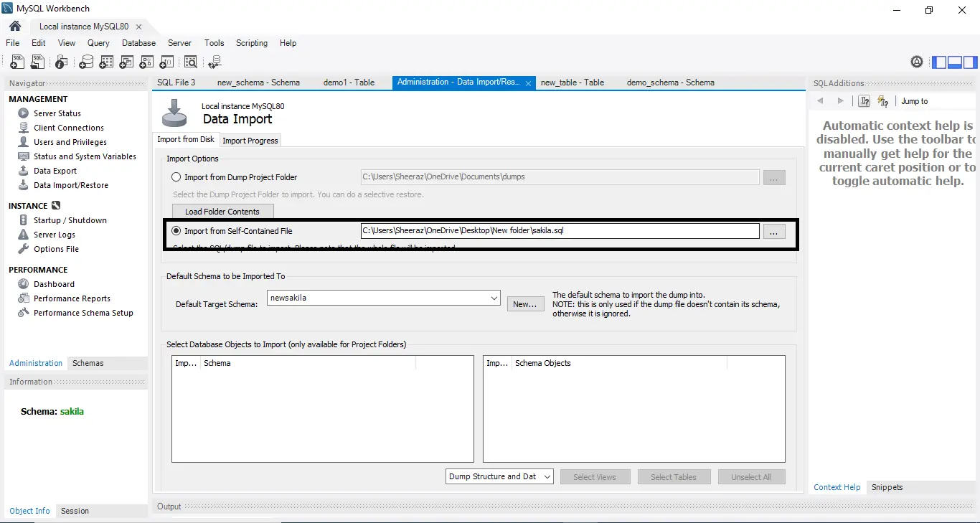The width and height of the screenshot is (980, 523).
Task: Switch to demo_schema - Schema tab
Action: [x=670, y=83]
